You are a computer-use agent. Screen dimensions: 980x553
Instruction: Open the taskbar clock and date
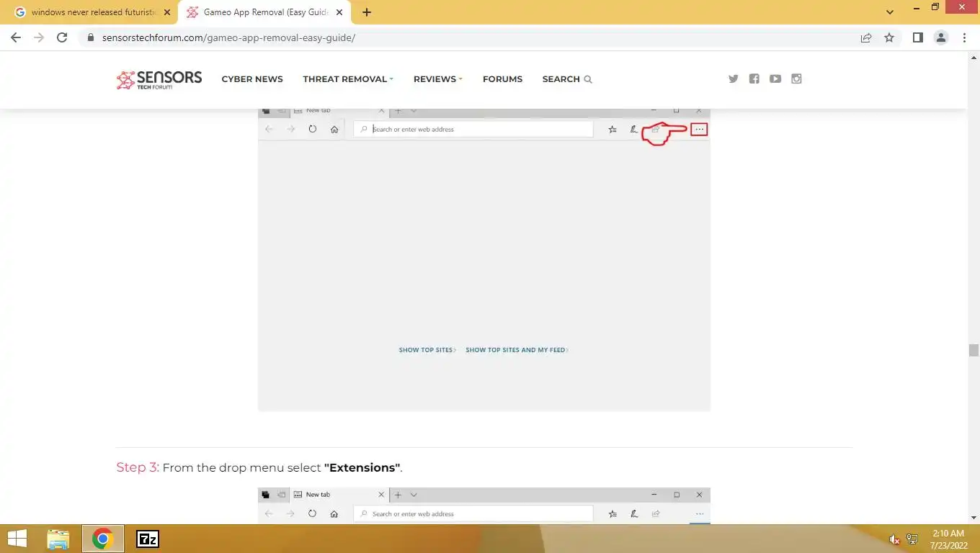point(948,539)
